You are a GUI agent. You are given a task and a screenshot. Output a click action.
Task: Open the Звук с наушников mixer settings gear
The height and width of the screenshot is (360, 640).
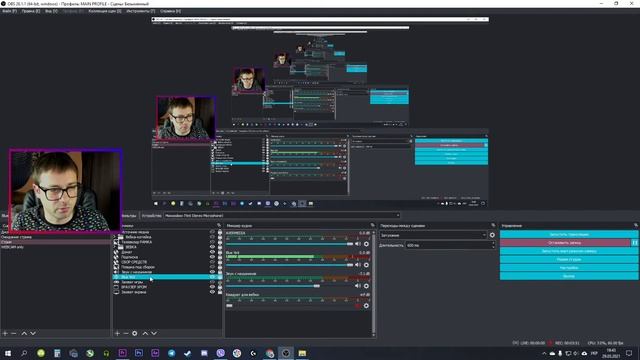[x=366, y=286]
